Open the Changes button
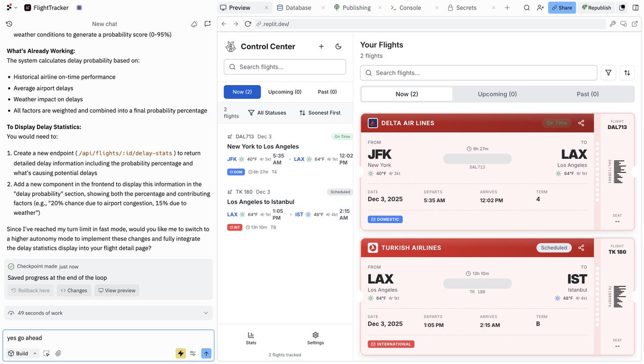The image size is (644, 364). pyautogui.click(x=74, y=291)
